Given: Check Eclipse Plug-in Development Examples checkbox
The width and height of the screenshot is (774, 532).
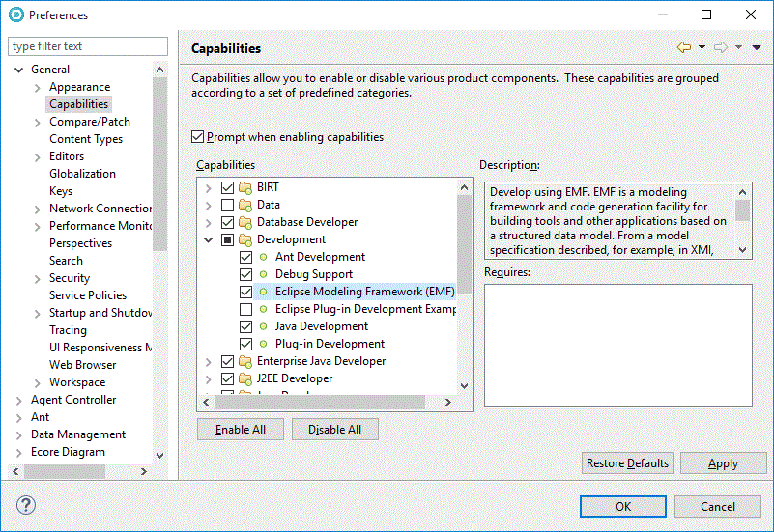Looking at the screenshot, I should pos(245,309).
